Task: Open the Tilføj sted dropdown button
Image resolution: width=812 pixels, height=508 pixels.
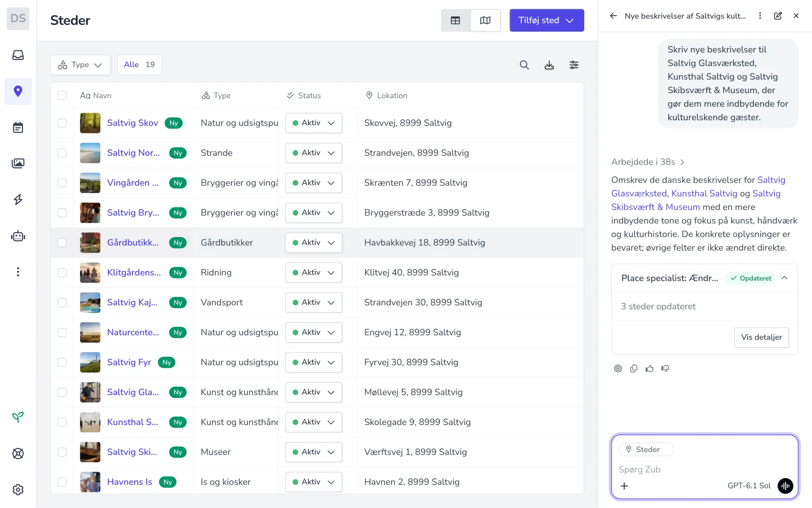Action: pos(546,20)
